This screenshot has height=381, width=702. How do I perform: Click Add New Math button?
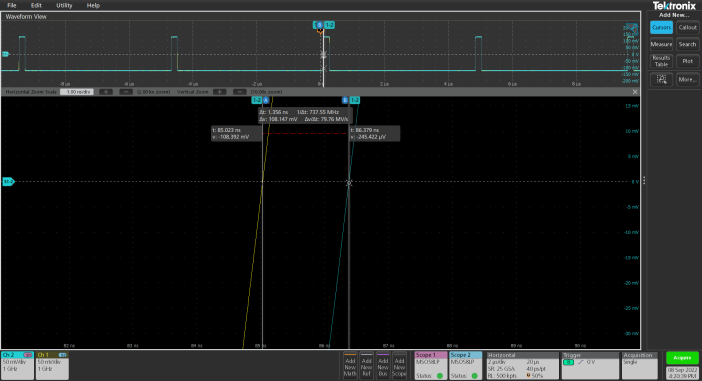tap(350, 365)
